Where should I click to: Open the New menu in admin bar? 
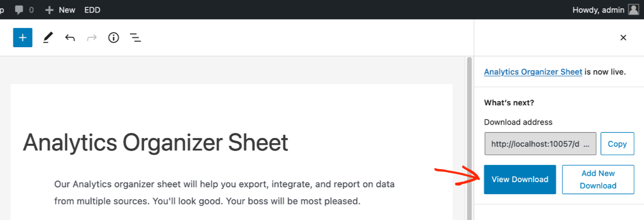[60, 10]
